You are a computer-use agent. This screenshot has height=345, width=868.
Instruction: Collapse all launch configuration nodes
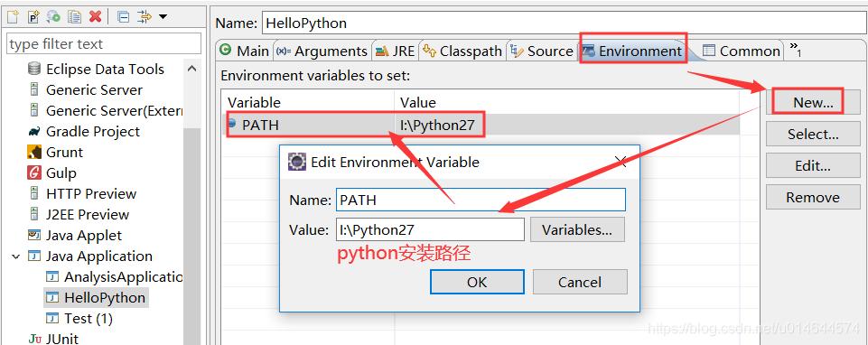[124, 16]
